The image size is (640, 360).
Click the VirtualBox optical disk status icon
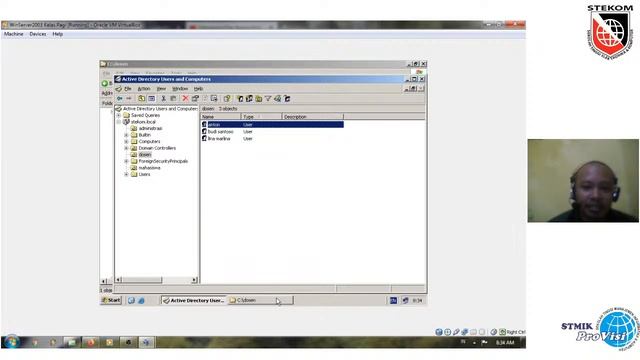pos(447,332)
